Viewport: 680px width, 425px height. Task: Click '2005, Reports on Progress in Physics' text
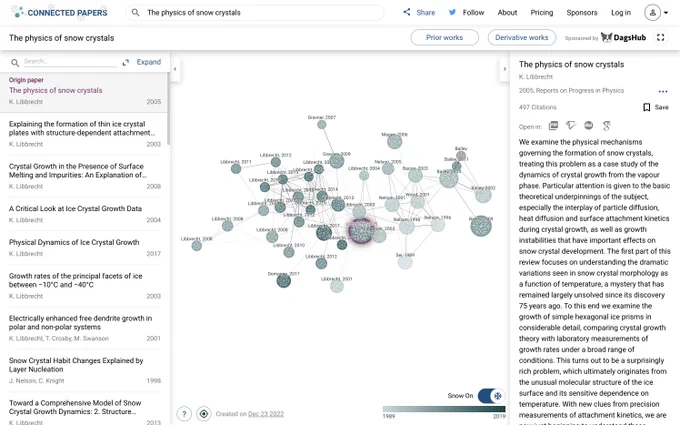point(571,91)
